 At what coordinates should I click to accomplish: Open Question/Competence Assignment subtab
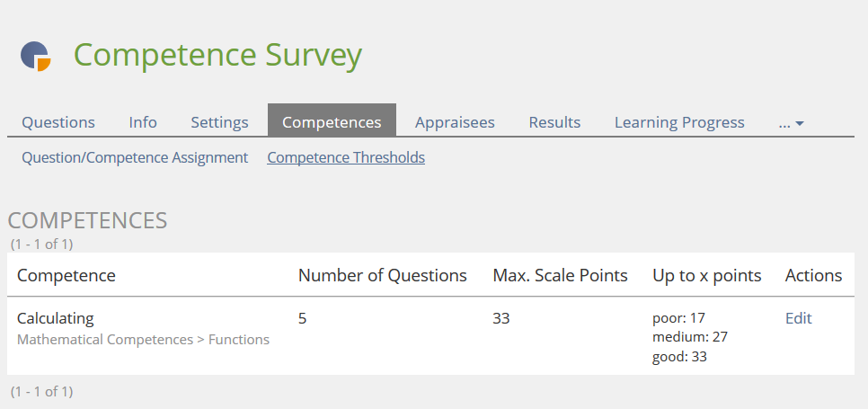click(135, 157)
